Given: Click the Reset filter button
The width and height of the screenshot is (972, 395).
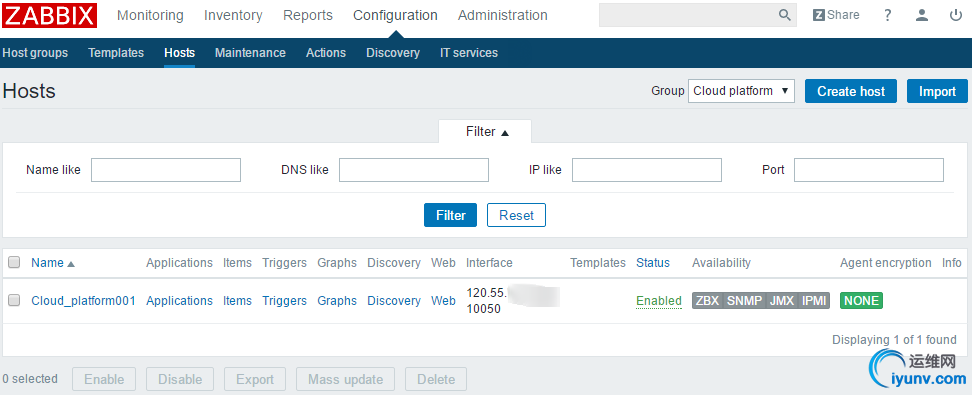Looking at the screenshot, I should click(x=516, y=215).
